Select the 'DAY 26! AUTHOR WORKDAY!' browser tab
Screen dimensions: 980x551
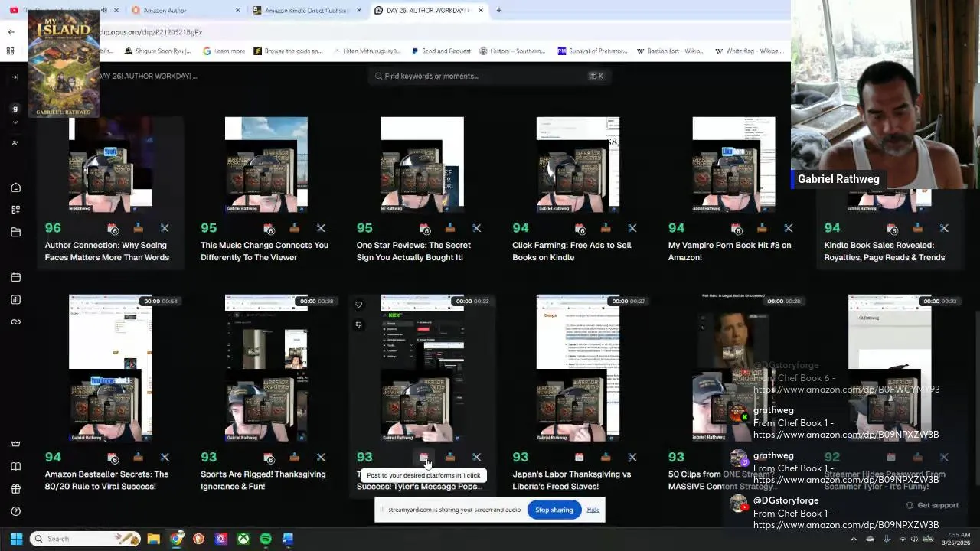point(429,11)
